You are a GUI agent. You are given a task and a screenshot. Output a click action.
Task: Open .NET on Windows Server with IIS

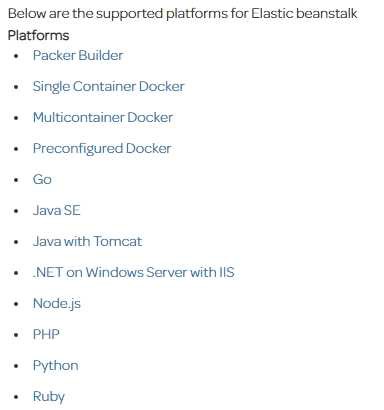(133, 272)
